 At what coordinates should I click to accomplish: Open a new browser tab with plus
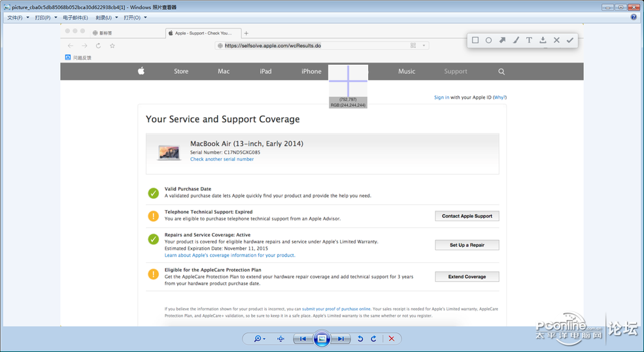[x=246, y=33]
